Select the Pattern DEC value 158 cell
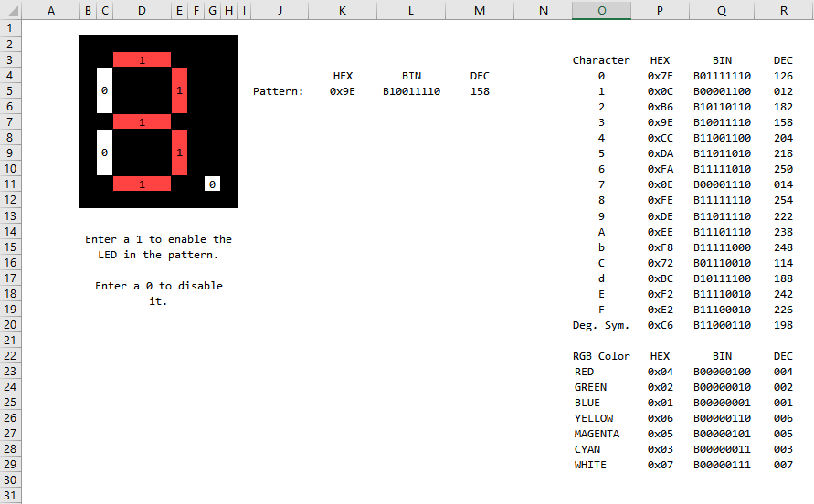 [x=480, y=91]
